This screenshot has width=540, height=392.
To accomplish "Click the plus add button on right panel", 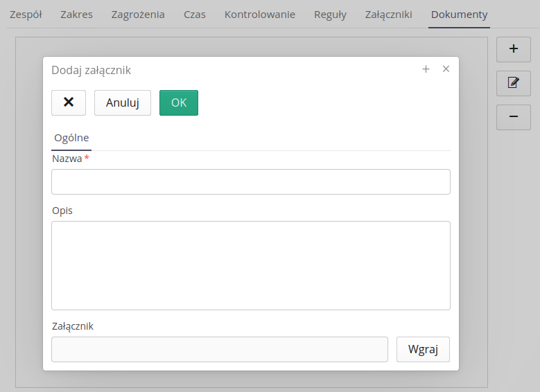I will point(513,49).
